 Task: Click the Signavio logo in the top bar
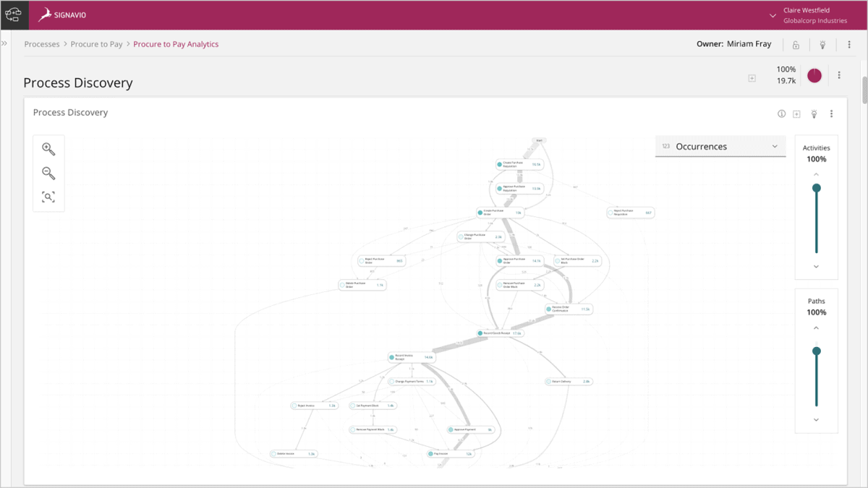coord(64,14)
